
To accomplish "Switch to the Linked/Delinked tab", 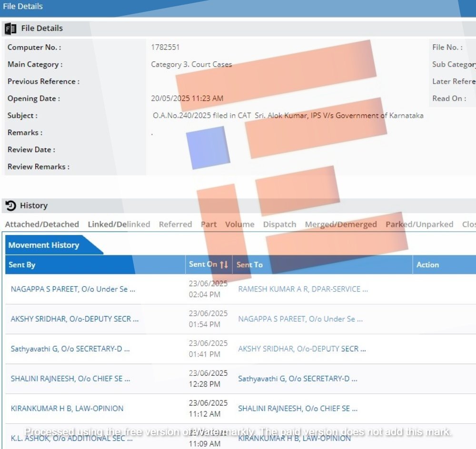I will click(x=119, y=224).
